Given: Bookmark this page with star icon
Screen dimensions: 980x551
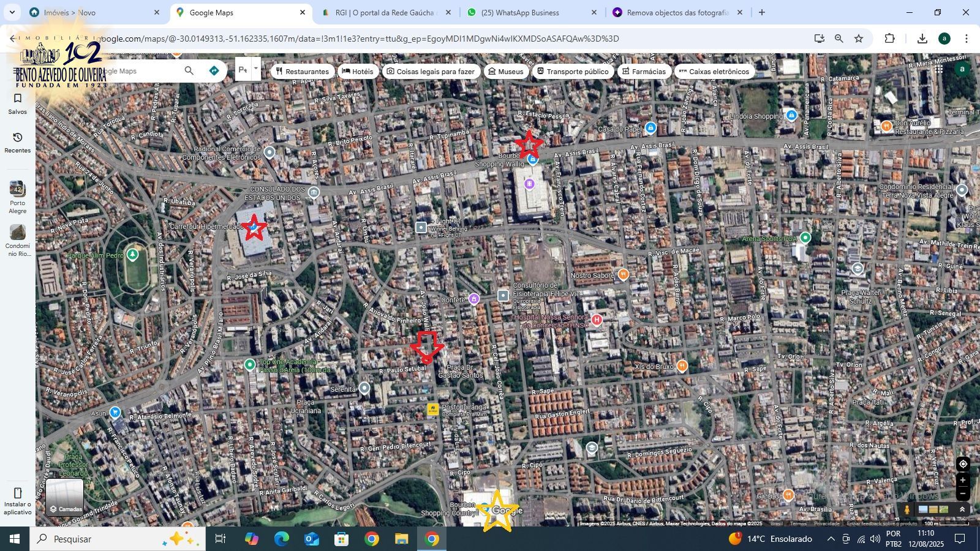Looking at the screenshot, I should click(859, 39).
